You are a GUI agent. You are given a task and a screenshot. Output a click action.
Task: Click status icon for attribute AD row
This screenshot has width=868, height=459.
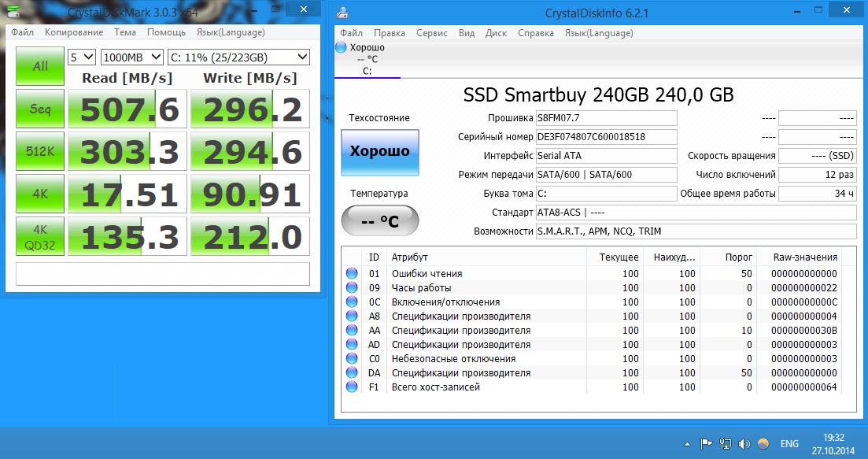coord(352,344)
